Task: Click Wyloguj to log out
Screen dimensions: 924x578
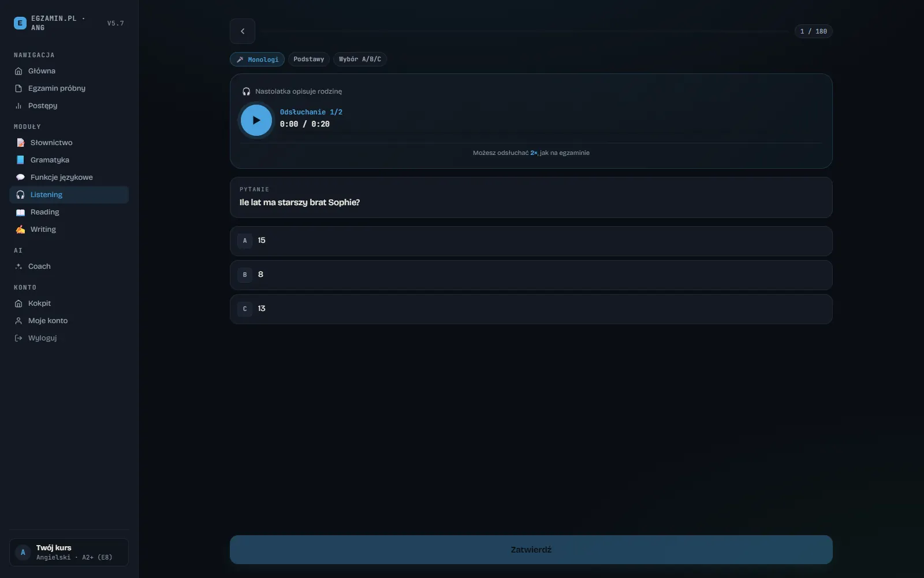Action: (69, 338)
